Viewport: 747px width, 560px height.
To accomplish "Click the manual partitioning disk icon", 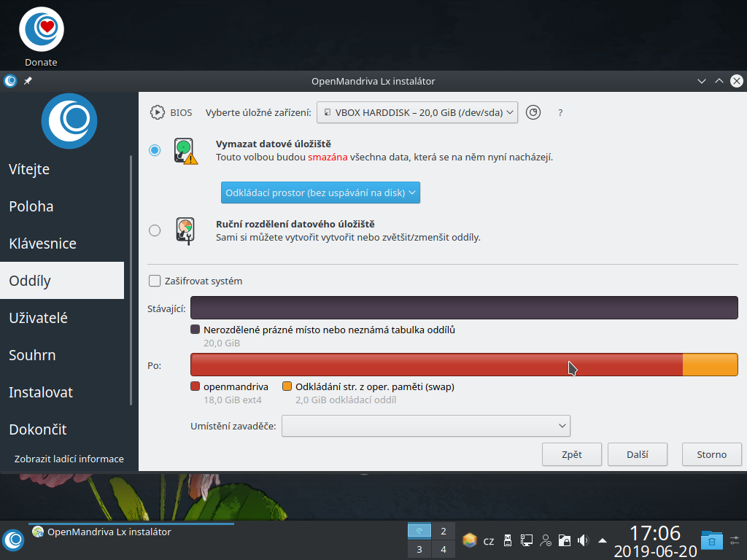I will click(x=185, y=230).
